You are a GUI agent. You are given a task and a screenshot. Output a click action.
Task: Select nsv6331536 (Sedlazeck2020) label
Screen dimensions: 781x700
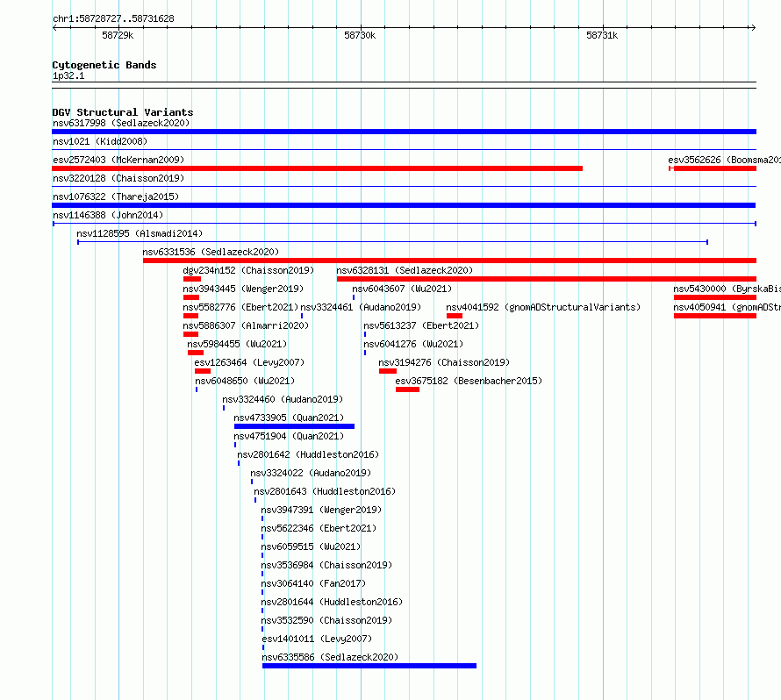click(x=211, y=252)
